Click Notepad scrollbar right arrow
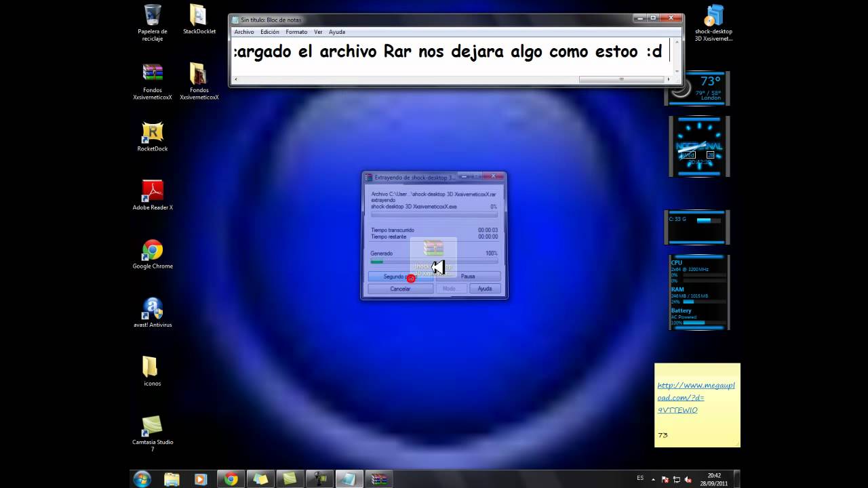The height and width of the screenshot is (488, 868). pyautogui.click(x=667, y=79)
